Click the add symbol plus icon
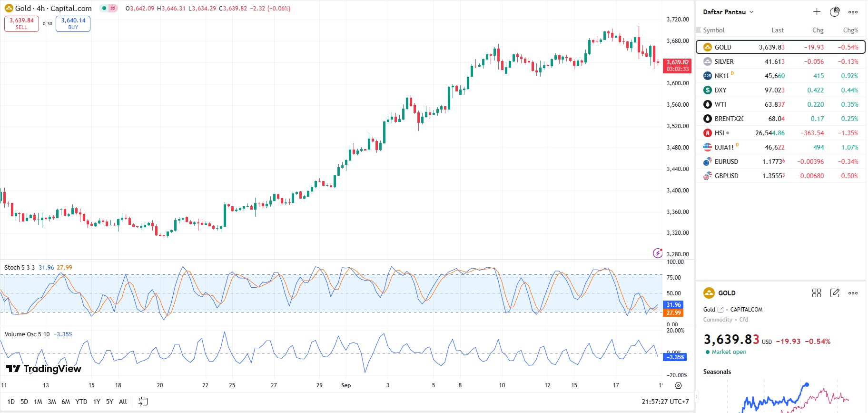 817,12
